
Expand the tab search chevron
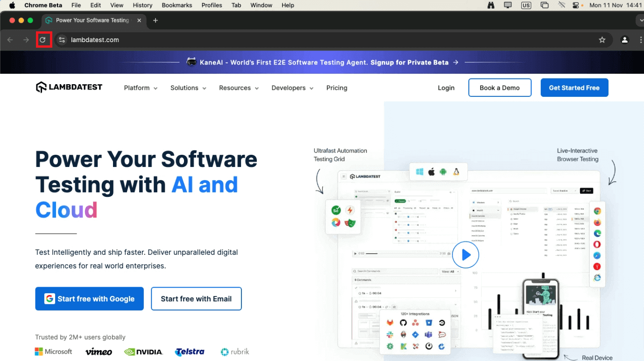[x=640, y=20]
